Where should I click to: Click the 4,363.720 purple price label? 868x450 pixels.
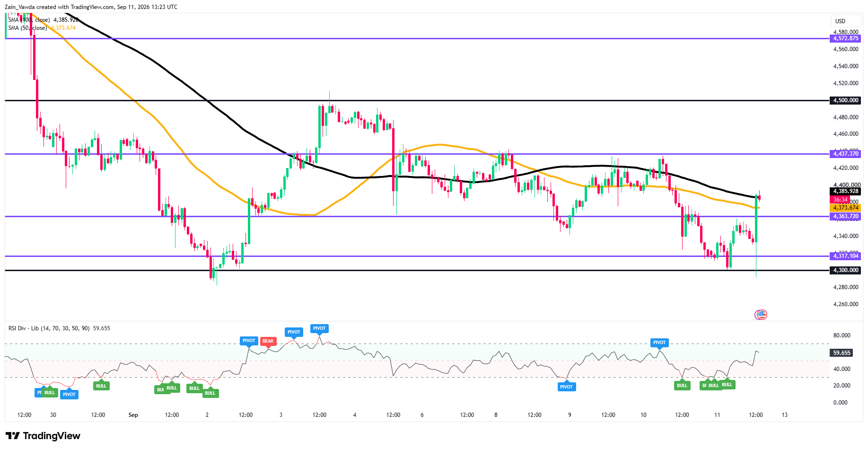pyautogui.click(x=845, y=216)
